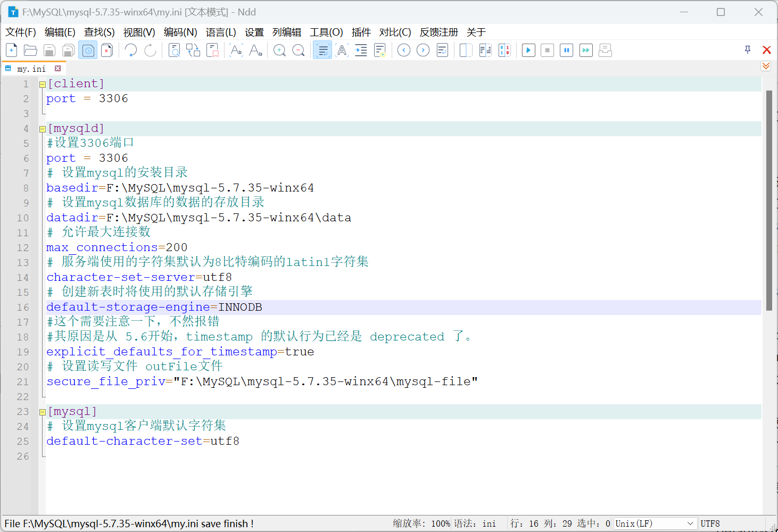Click the vertical scrollbar thumb
The height and width of the screenshot is (532, 778).
769,201
